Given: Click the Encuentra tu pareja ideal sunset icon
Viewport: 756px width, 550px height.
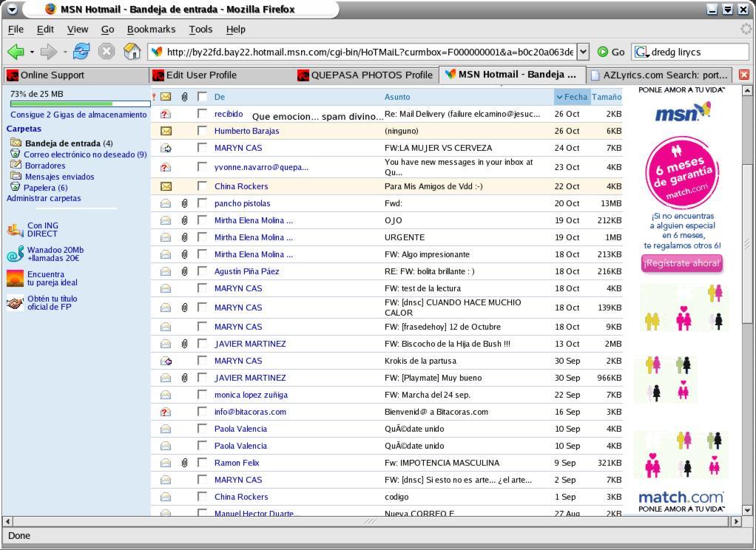Looking at the screenshot, I should [15, 278].
